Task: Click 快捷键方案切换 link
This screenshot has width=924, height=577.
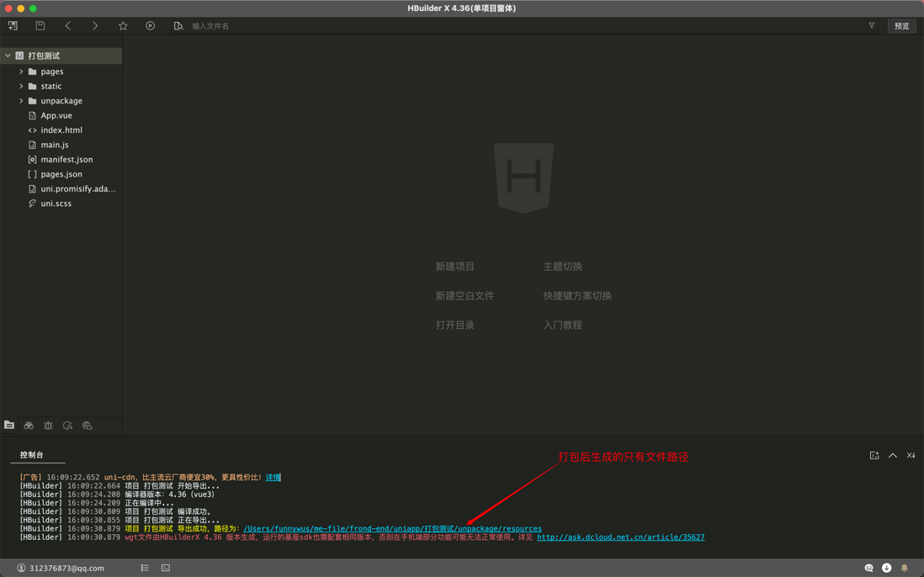Action: tap(577, 295)
